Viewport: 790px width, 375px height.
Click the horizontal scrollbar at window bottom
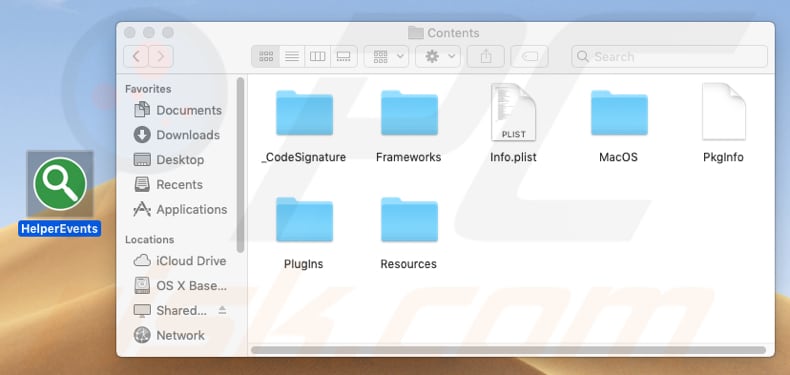[x=508, y=350]
